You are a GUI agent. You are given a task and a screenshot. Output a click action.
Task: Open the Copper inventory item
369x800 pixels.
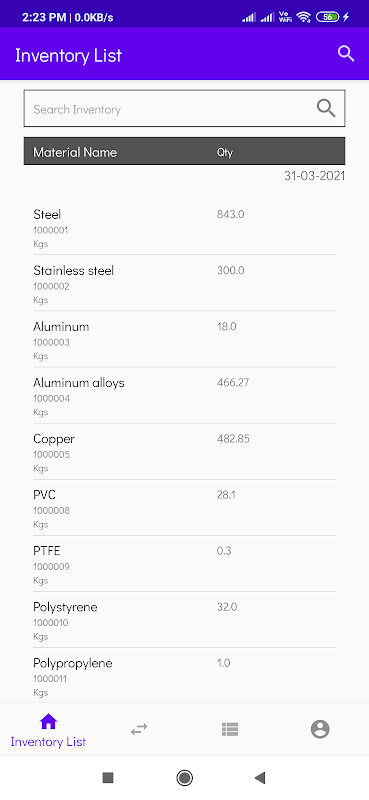(184, 452)
